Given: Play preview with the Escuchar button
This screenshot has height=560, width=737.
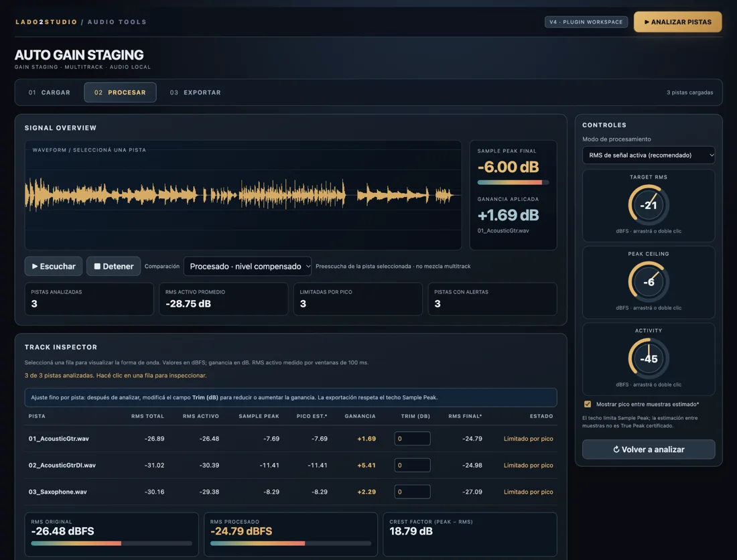Looking at the screenshot, I should (54, 267).
